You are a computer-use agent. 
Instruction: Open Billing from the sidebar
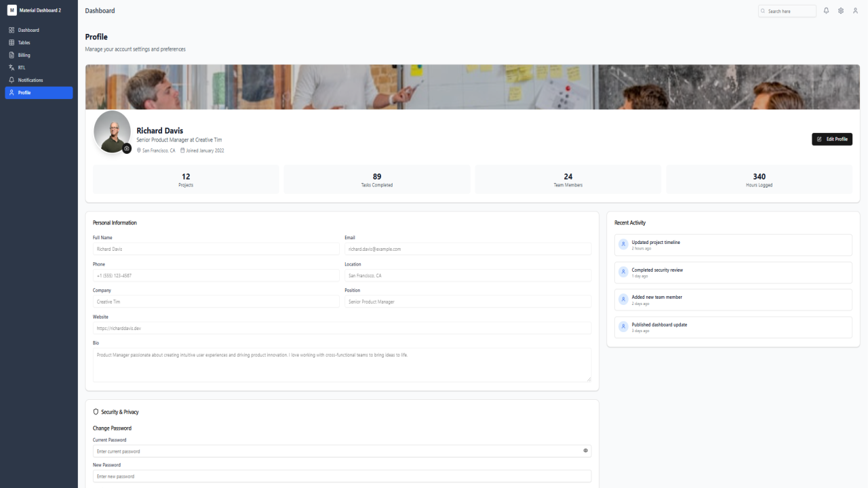(39, 55)
